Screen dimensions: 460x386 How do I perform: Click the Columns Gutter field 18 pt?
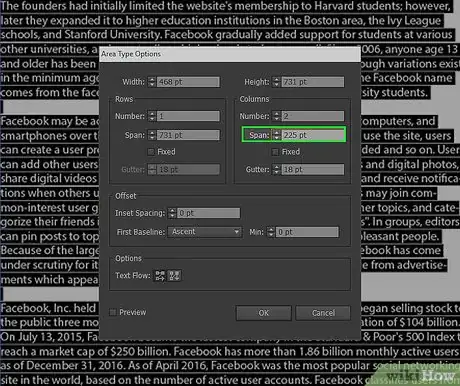pyautogui.click(x=313, y=169)
